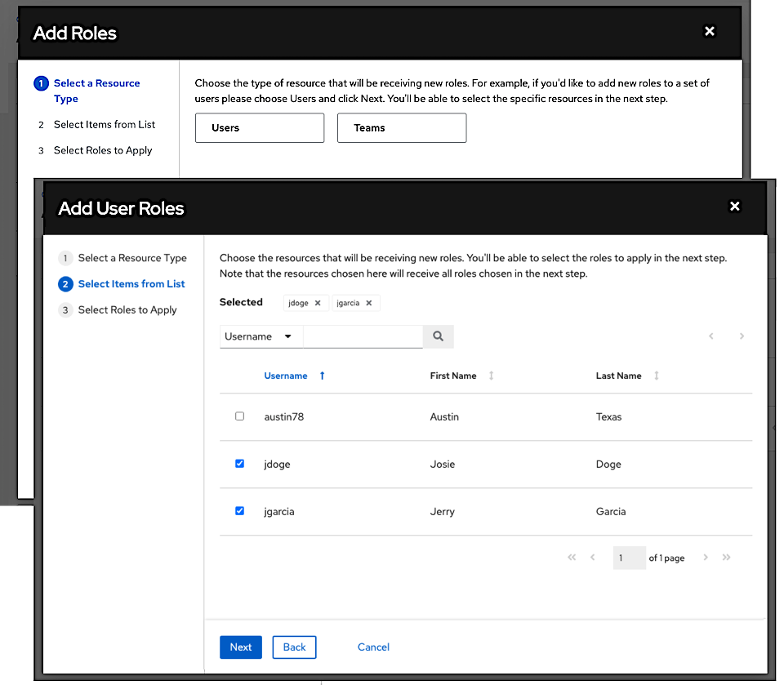784x685 pixels.
Task: Click the previous-page arrow in pagination
Action: [x=592, y=558]
